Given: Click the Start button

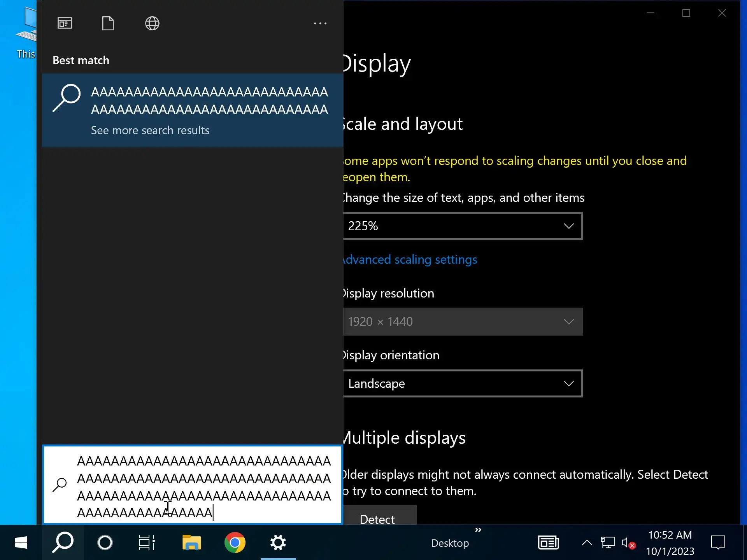Looking at the screenshot, I should tap(21, 542).
